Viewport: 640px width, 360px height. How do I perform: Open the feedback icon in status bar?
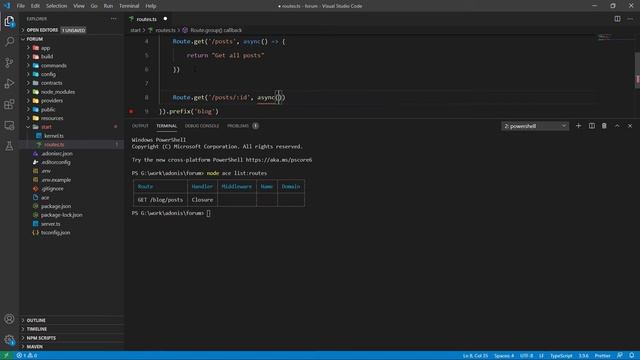(620, 356)
